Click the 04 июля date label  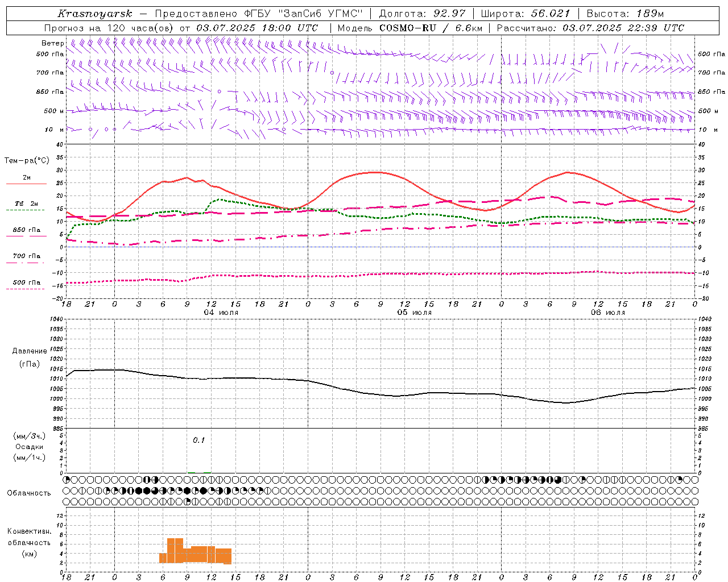pyautogui.click(x=221, y=313)
